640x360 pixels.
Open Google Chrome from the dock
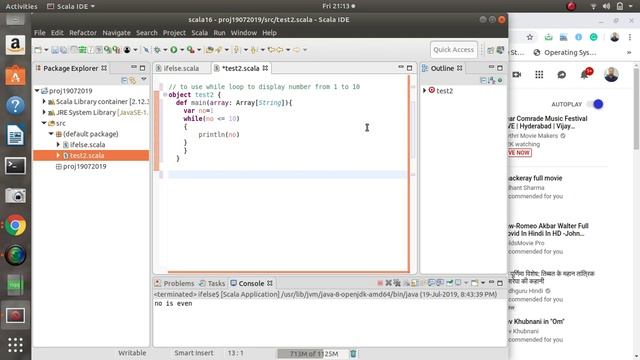tap(15, 226)
